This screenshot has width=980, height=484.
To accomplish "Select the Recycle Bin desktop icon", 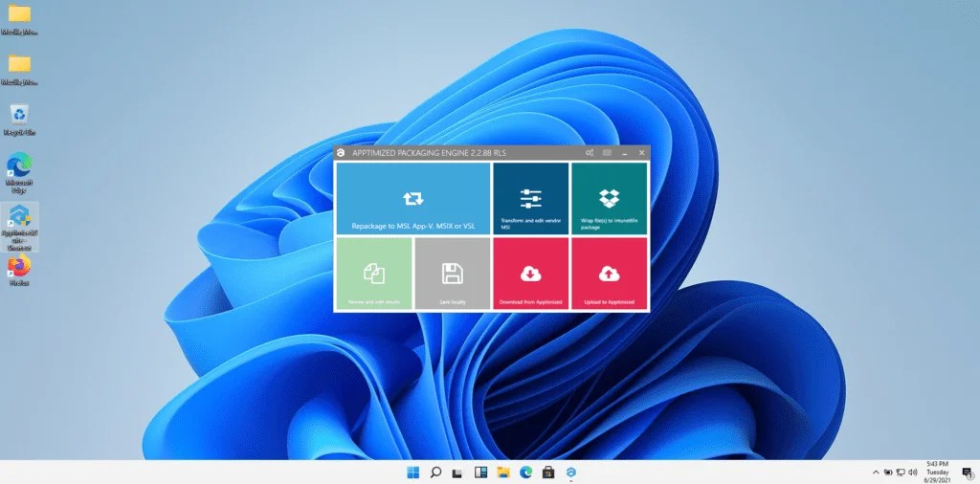I will (19, 120).
